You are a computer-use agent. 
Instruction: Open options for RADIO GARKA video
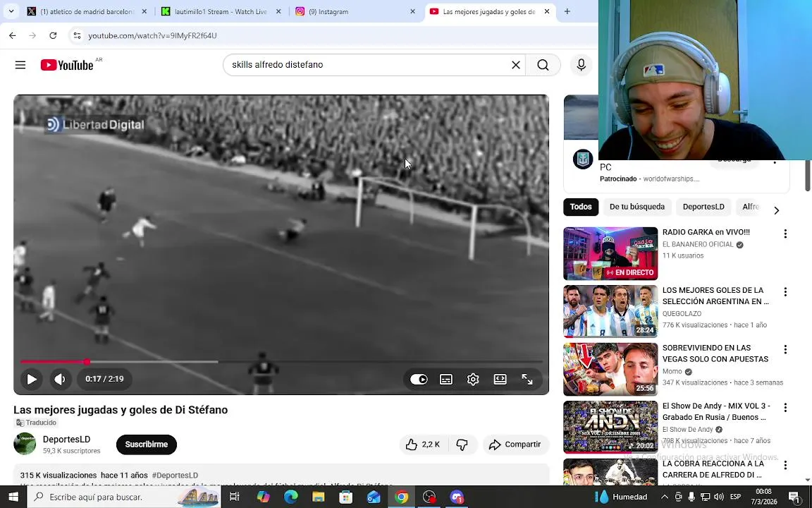pos(785,234)
